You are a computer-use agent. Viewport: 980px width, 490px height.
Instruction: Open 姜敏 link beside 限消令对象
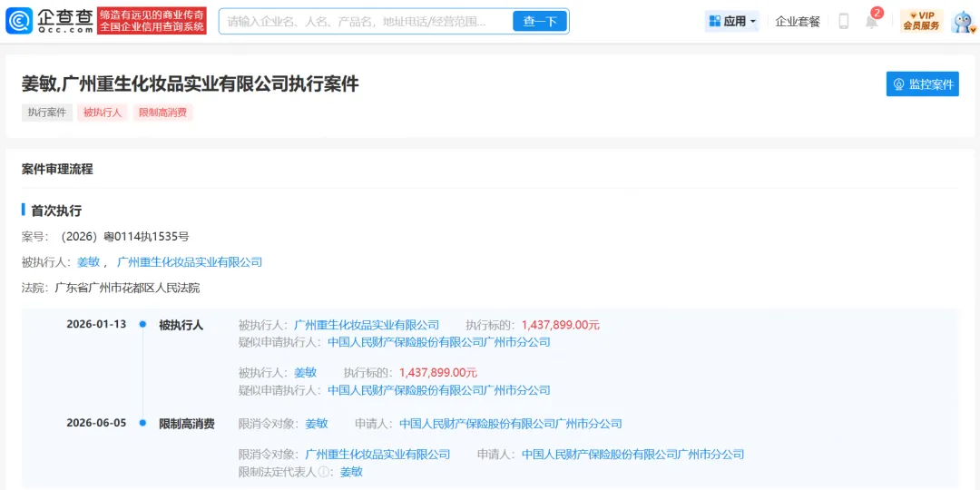click(x=317, y=423)
